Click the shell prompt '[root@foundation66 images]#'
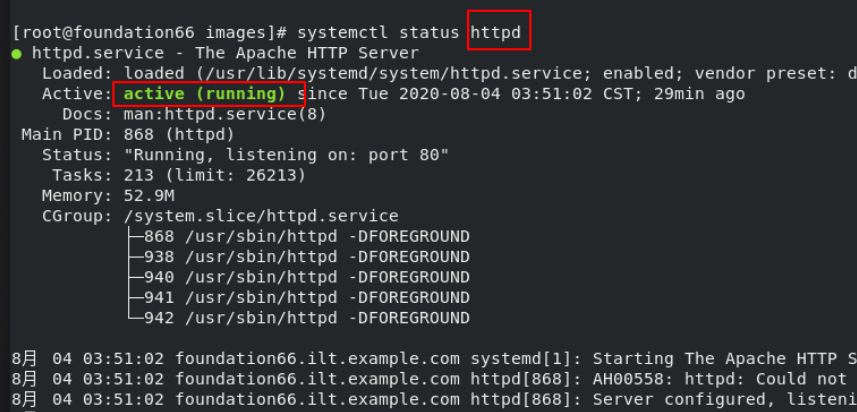857x412 pixels. tap(149, 33)
